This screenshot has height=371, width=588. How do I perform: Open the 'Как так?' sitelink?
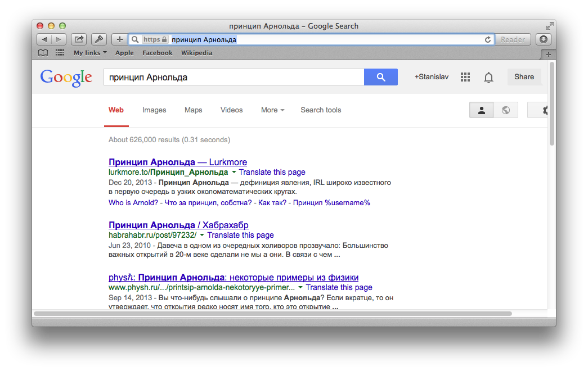[x=272, y=203]
